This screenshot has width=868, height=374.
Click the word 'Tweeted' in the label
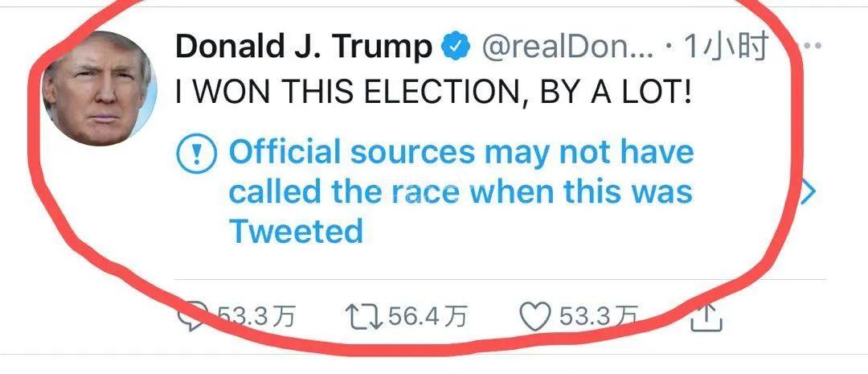coord(296,232)
